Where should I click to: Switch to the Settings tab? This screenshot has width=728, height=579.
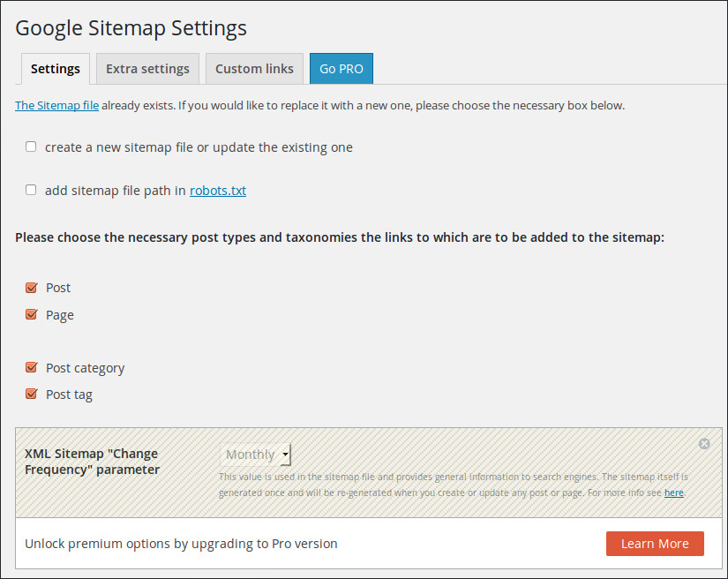tap(55, 69)
